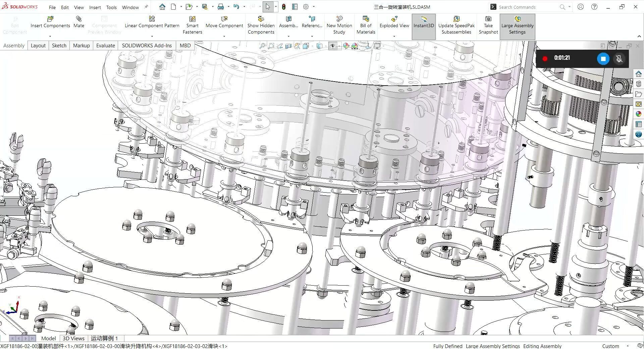Click the Home icon in the quick access toolbar
644x349 pixels.
tap(162, 7)
